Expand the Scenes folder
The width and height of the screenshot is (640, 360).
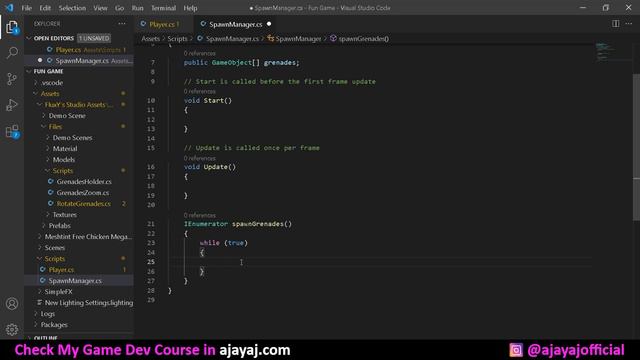(x=55, y=247)
